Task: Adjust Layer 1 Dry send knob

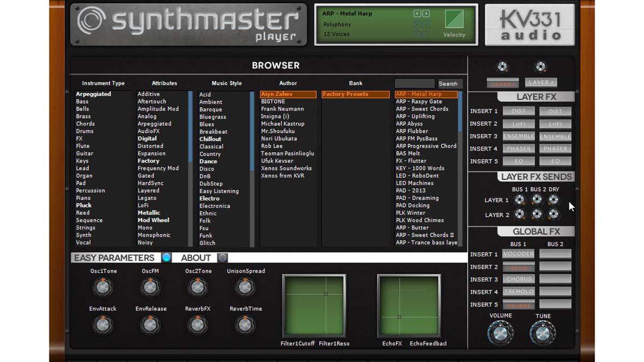Action: tap(554, 200)
